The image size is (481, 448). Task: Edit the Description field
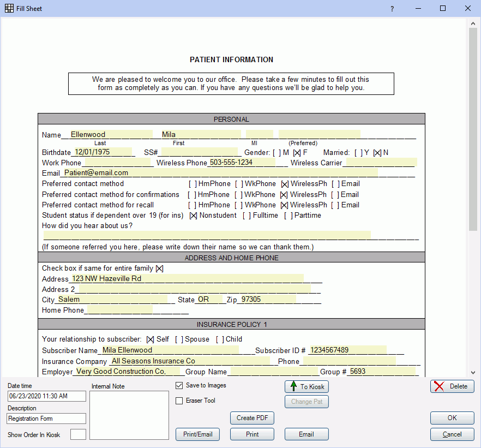click(46, 419)
